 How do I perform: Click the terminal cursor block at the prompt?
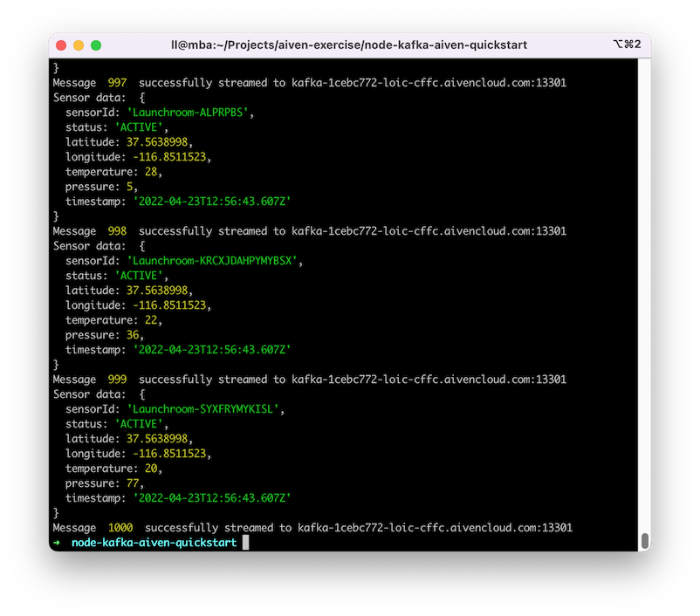[x=245, y=543]
